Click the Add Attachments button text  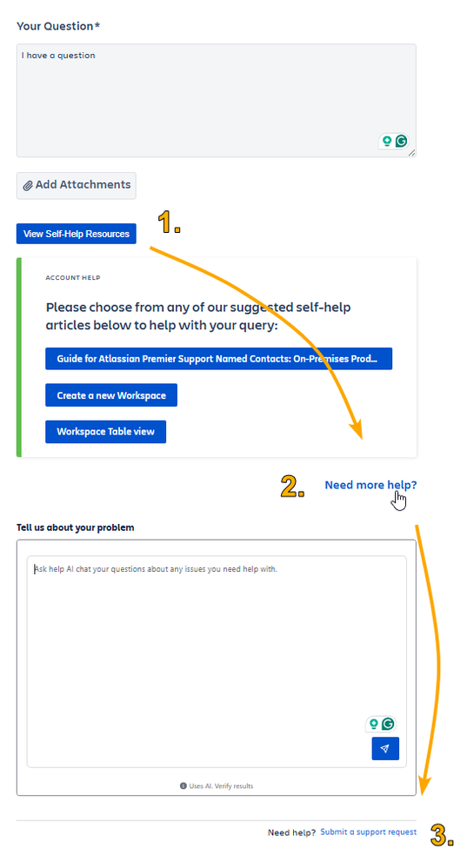[83, 185]
